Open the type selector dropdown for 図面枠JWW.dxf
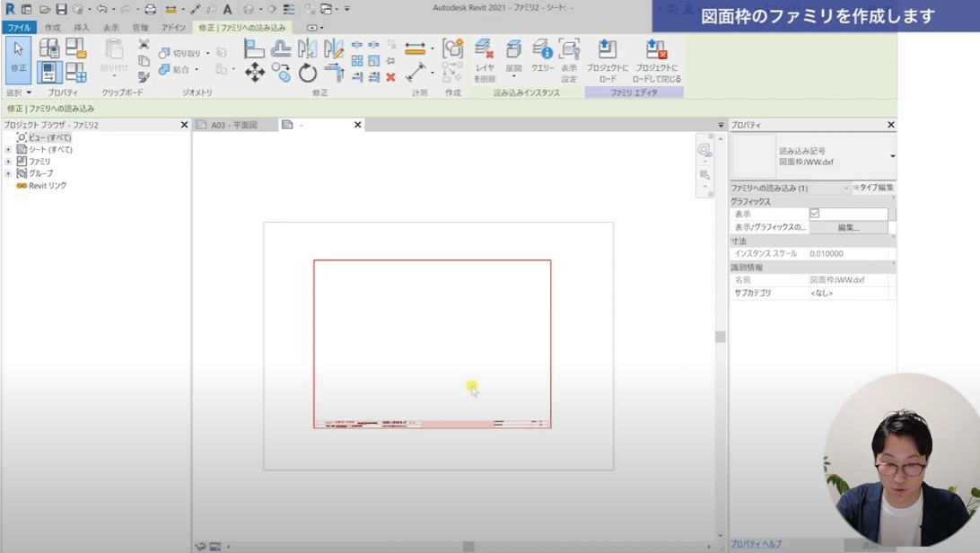 [892, 156]
